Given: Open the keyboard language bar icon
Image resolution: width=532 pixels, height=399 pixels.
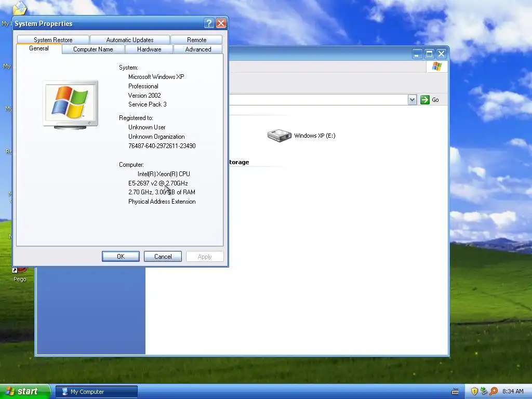Looking at the screenshot, I should (455, 392).
